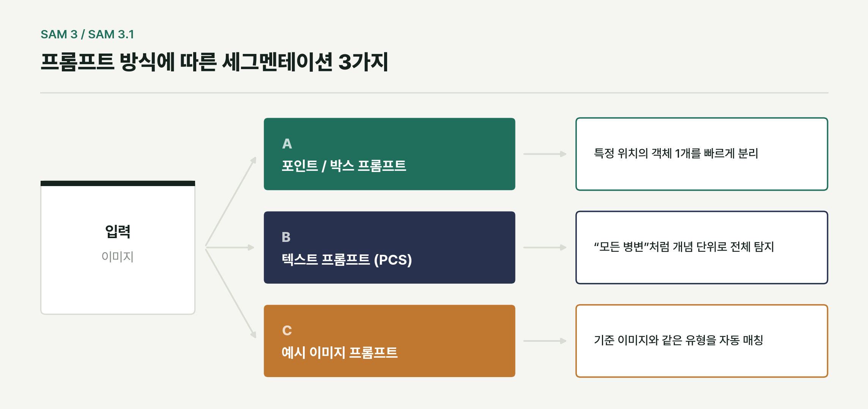868x409 pixels.
Task: Select the orange 예시 이미지 프롬프트 card
Action: pos(389,341)
